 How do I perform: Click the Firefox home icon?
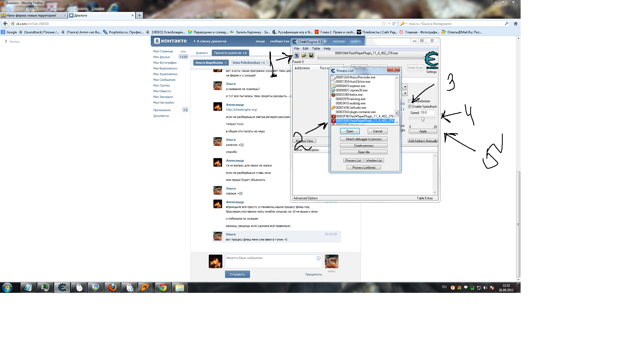pyautogui.click(x=516, y=24)
